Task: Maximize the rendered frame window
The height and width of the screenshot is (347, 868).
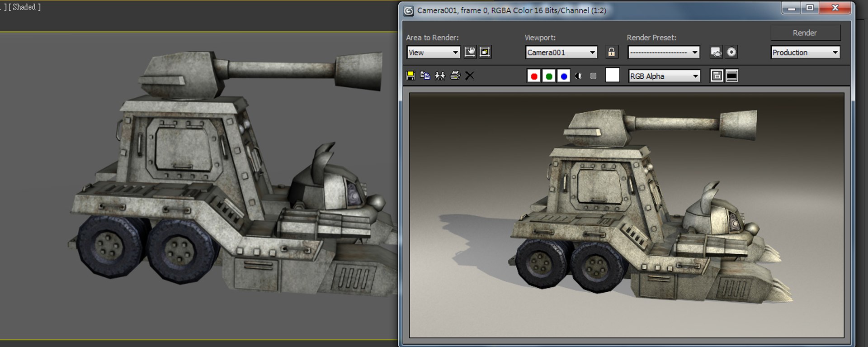Action: click(810, 8)
